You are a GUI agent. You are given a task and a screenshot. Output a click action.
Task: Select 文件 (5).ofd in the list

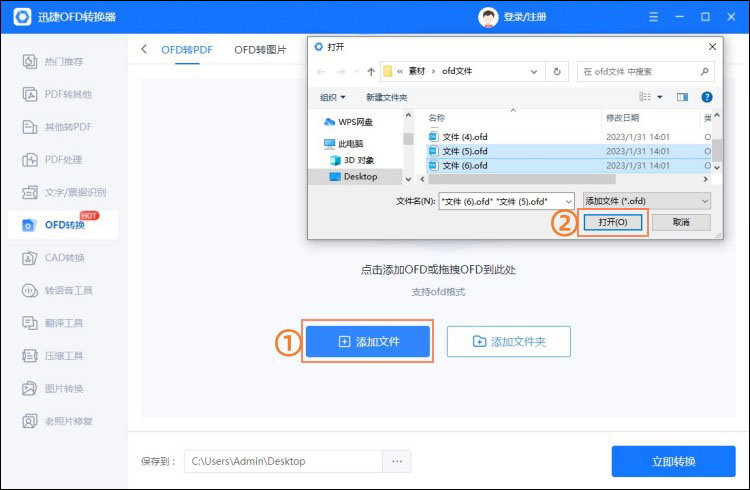(568, 151)
